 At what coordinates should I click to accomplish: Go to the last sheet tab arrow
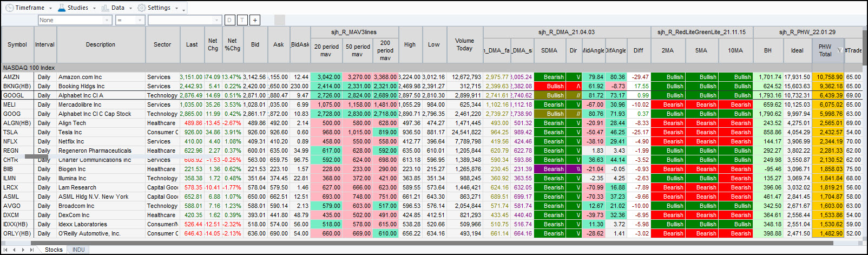click(x=32, y=250)
